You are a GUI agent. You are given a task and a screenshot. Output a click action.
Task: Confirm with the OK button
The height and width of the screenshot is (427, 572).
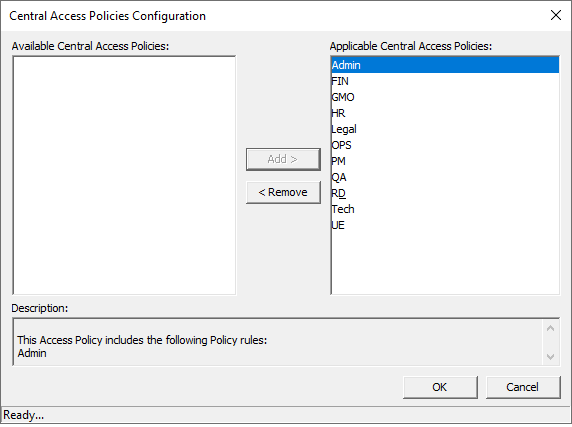tap(440, 387)
